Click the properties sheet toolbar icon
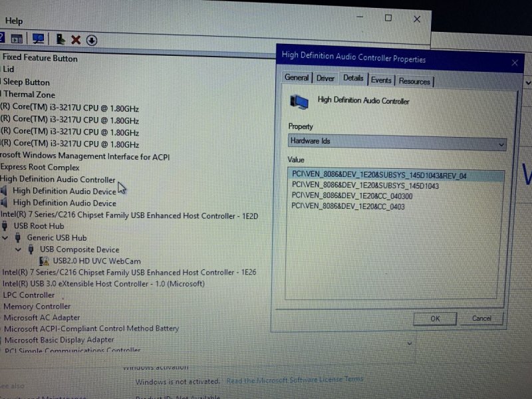532x399 pixels. pyautogui.click(x=17, y=39)
